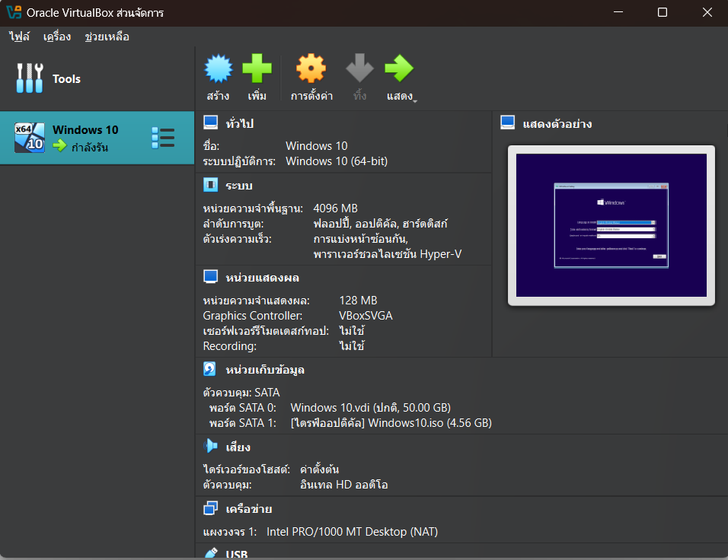
Task: Select the Tools wrench icon
Action: point(30,78)
